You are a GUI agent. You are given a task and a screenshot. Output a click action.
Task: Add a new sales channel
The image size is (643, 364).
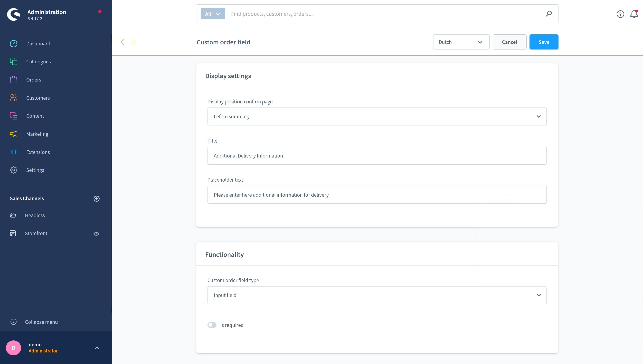[97, 199]
